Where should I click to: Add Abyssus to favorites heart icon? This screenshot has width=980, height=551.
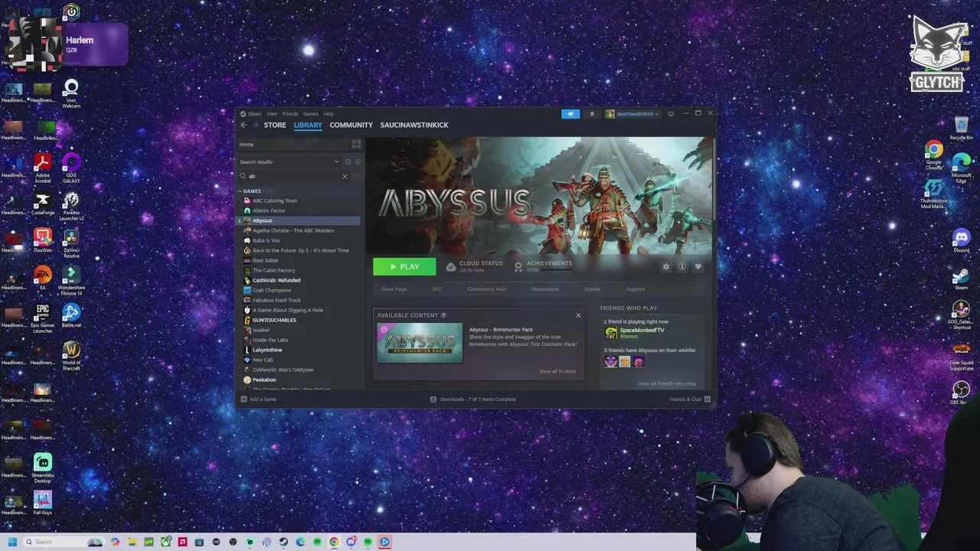[697, 266]
